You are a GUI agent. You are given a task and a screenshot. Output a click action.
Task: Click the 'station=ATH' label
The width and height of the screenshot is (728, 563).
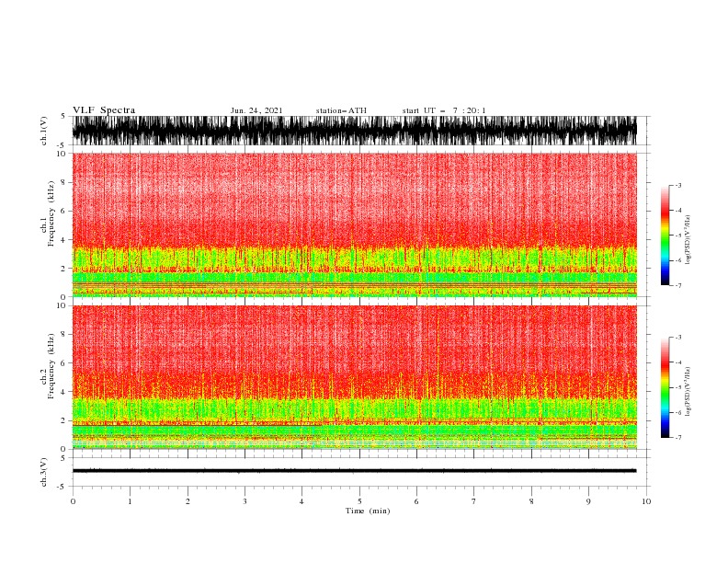(341, 110)
